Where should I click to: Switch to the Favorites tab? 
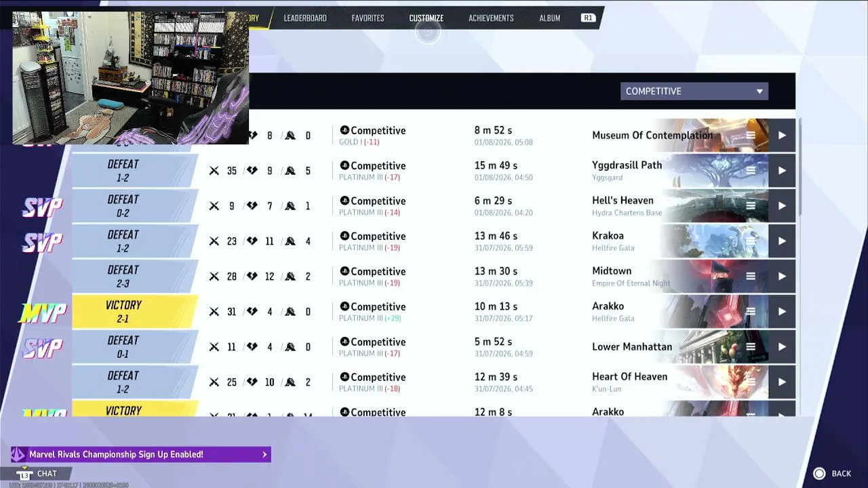(368, 18)
